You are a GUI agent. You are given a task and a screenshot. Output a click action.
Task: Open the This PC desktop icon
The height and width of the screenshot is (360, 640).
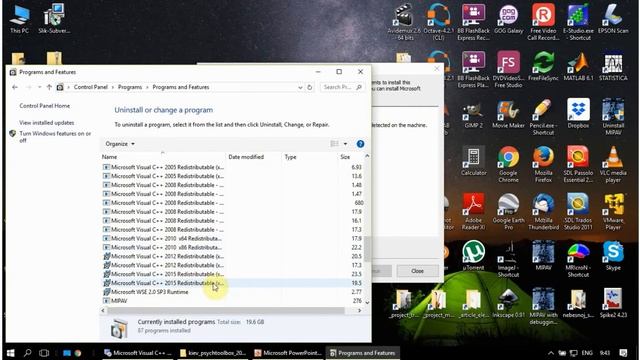pos(19,19)
